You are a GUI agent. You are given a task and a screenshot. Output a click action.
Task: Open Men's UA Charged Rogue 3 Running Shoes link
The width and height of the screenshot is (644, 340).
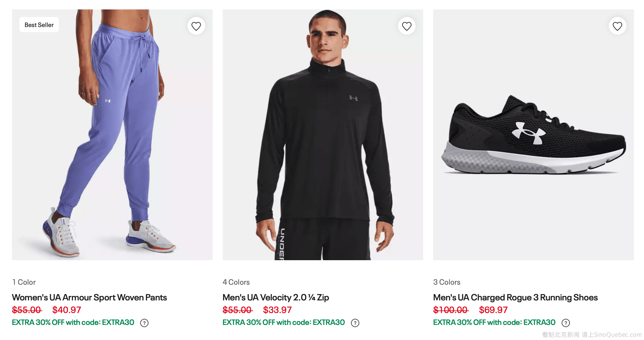coord(515,297)
